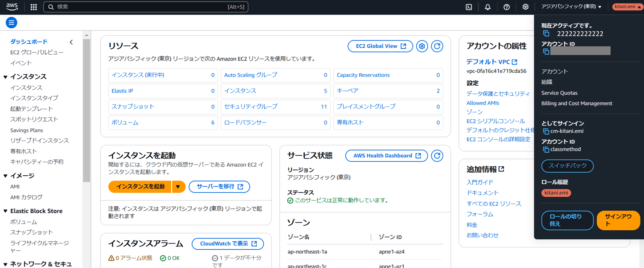Toggle the blue hamburger navigation button

[11, 23]
